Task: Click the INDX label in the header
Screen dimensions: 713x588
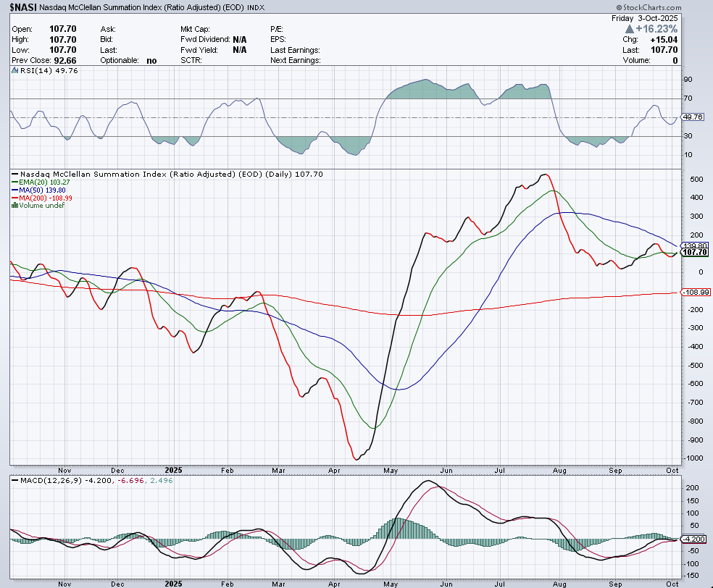Action: tap(256, 8)
